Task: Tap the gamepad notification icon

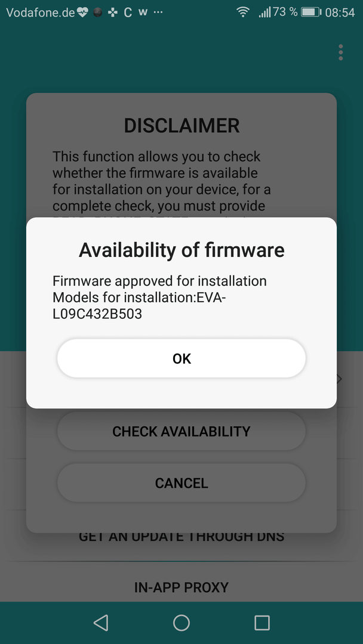Action: click(x=112, y=13)
